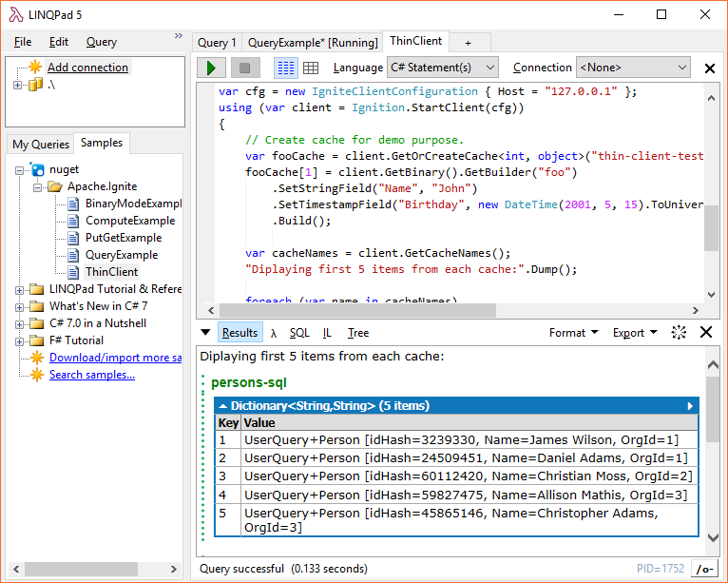Click the James Wilson result row

pyautogui.click(x=456, y=440)
